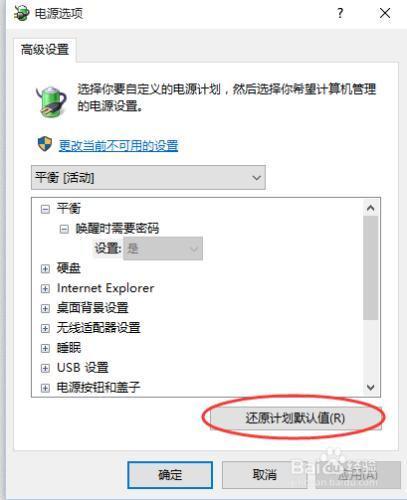The width and height of the screenshot is (407, 500).
Task: Click the settings list scroll down arrow
Action: tap(370, 387)
